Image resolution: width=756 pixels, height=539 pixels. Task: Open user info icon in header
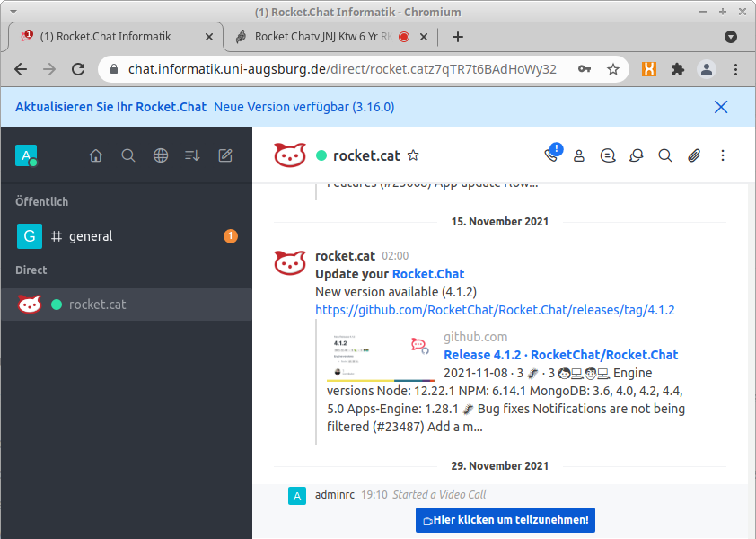[x=579, y=155]
